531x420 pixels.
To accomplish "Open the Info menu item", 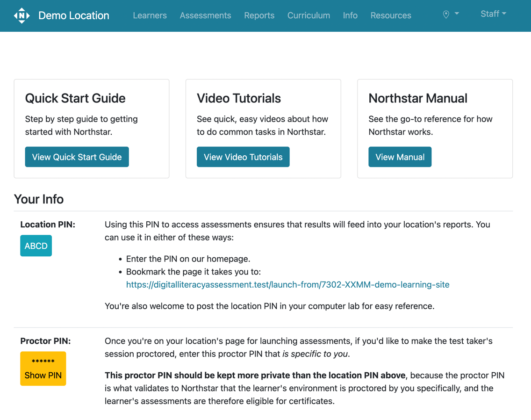I will (350, 15).
